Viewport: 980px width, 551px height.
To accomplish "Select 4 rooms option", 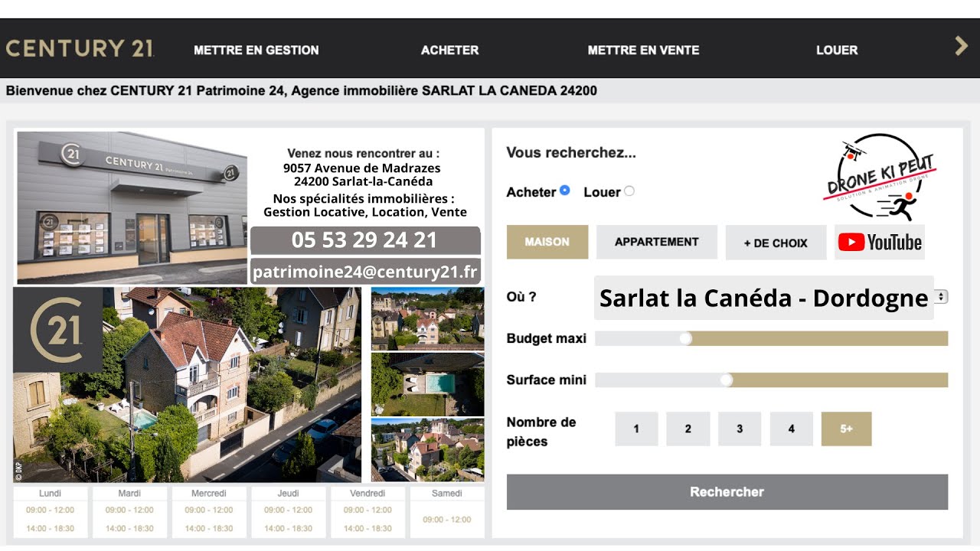I will point(791,429).
